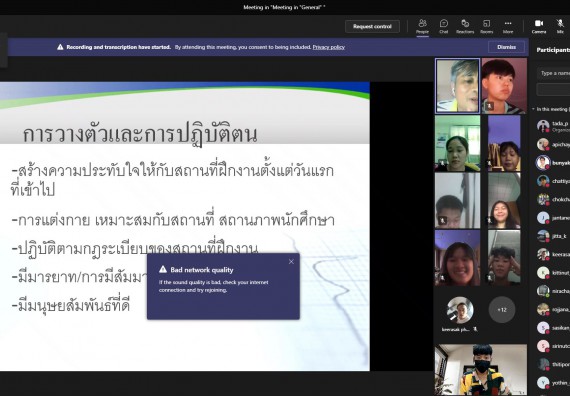Click the avatar of participant starting 'sirinutc'
The image size is (570, 396).
543,345
